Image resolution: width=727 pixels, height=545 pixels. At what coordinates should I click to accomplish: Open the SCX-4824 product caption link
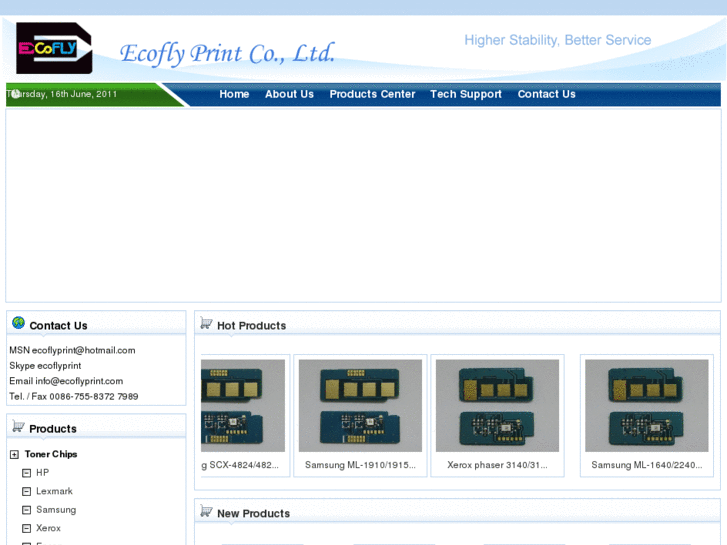240,465
